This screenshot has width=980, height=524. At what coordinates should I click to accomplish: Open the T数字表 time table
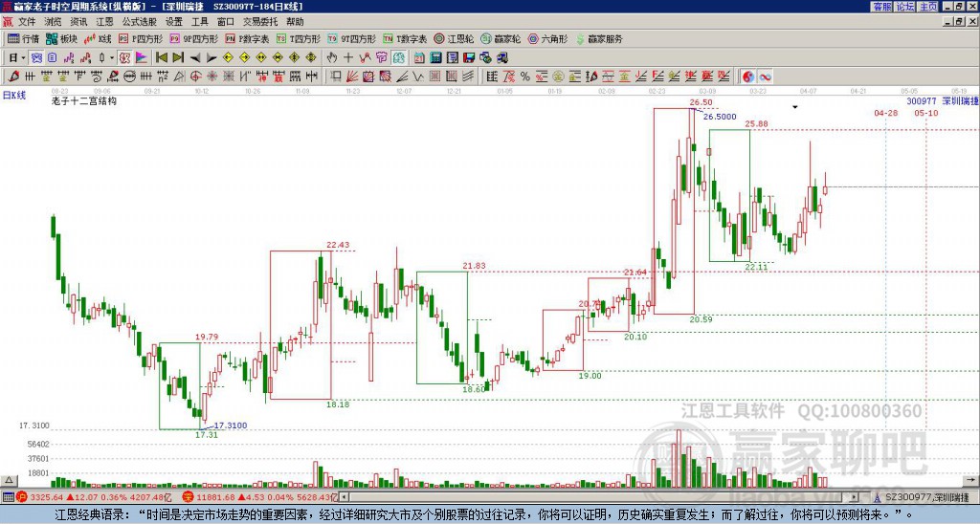[405, 38]
